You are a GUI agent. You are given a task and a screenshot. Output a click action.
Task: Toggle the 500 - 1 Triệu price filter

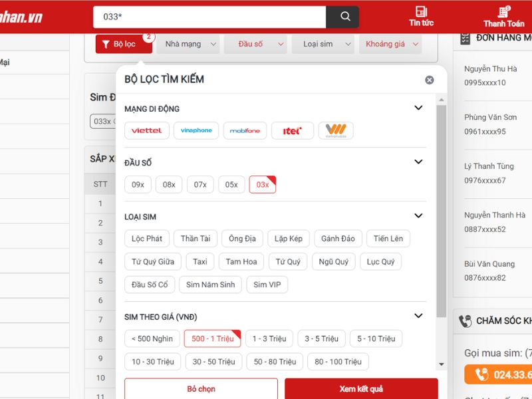coord(212,338)
